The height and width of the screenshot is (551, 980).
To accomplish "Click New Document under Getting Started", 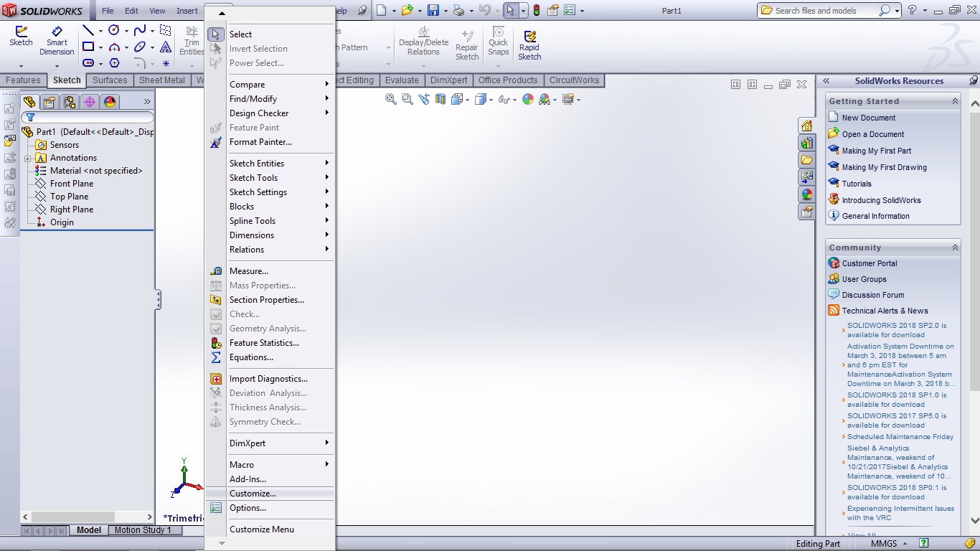I will [x=869, y=117].
